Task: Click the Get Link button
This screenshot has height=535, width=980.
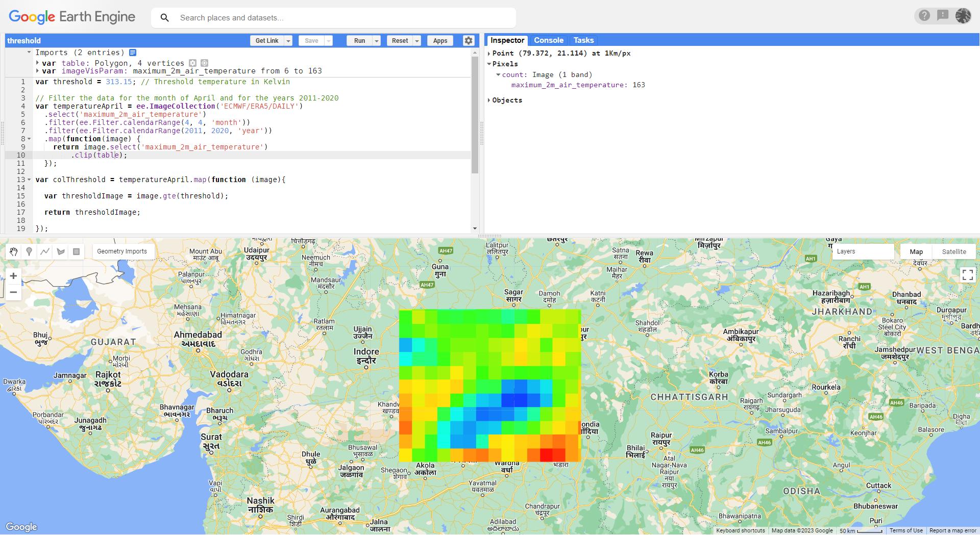Action: pos(267,41)
